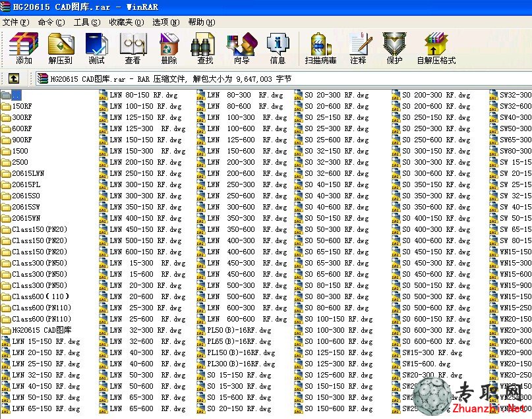The width and height of the screenshot is (532, 419).
Task: Select file SO 50-300 RF.dwg
Action: click(x=337, y=229)
